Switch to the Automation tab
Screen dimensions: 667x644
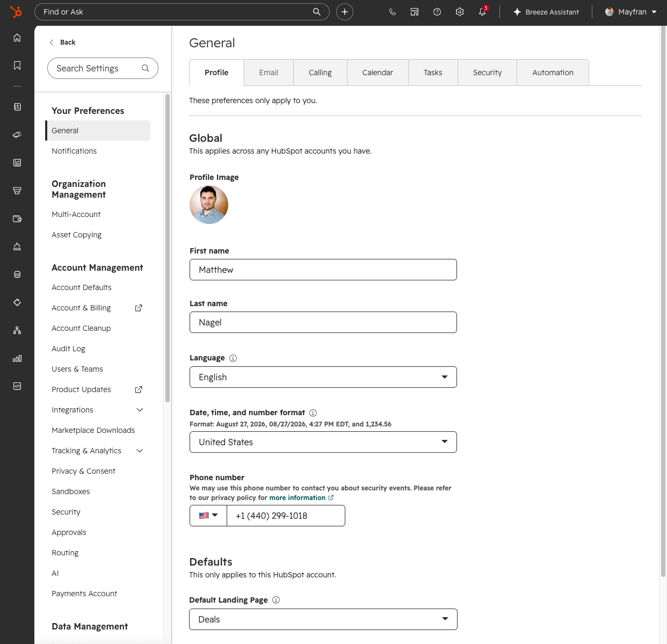(x=553, y=73)
